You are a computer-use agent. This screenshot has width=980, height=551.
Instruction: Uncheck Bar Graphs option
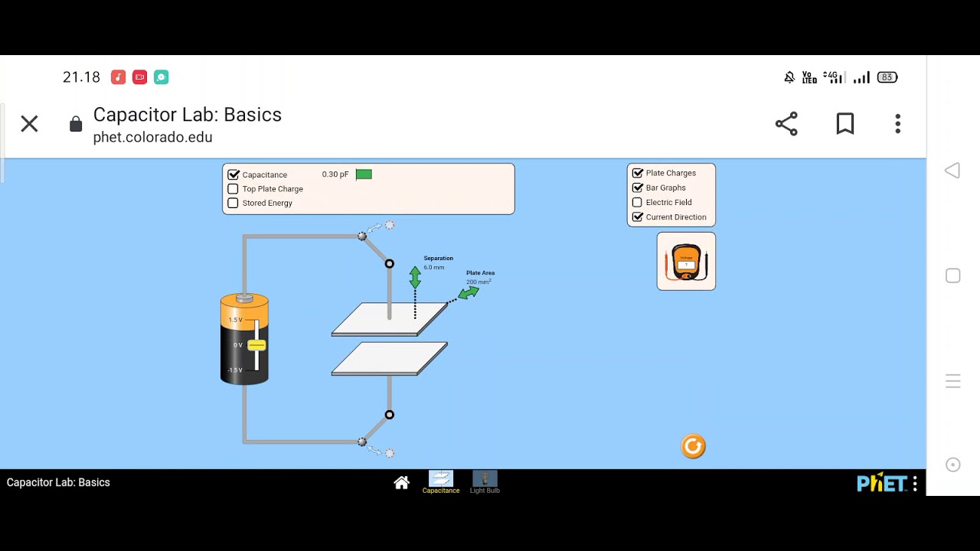pos(637,187)
